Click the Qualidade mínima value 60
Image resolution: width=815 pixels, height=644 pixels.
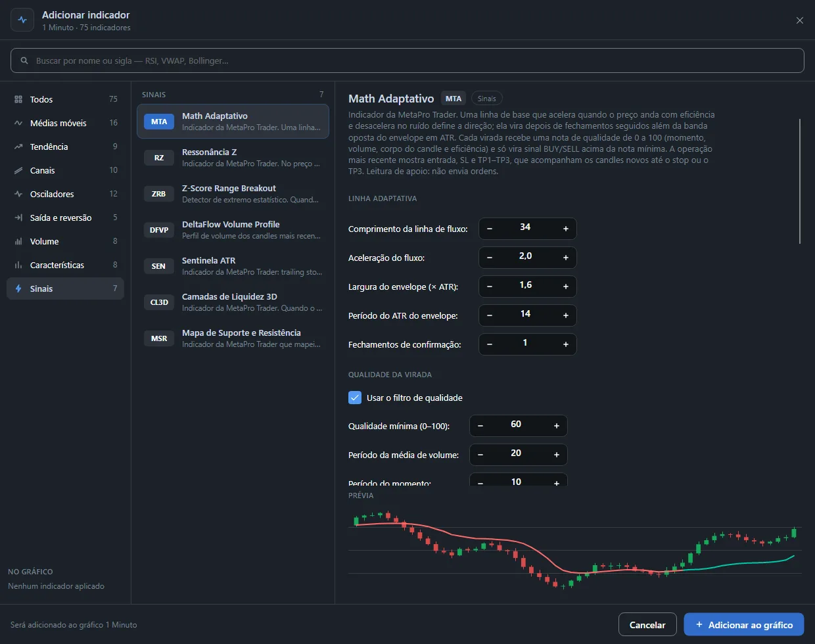[x=516, y=425]
